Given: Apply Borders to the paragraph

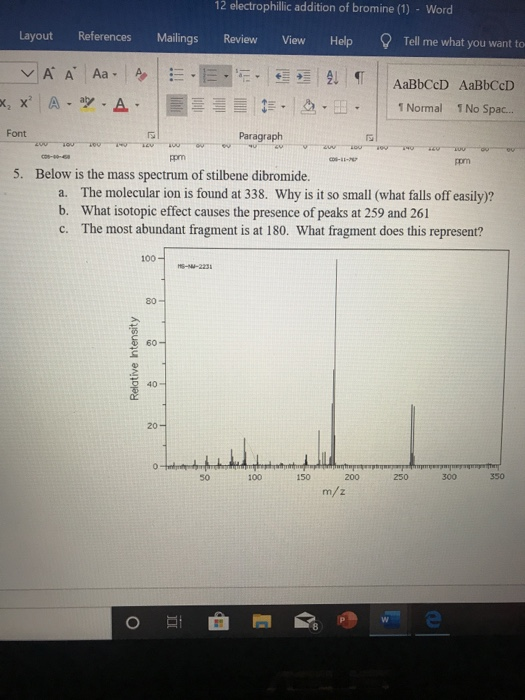Looking at the screenshot, I should [341, 107].
